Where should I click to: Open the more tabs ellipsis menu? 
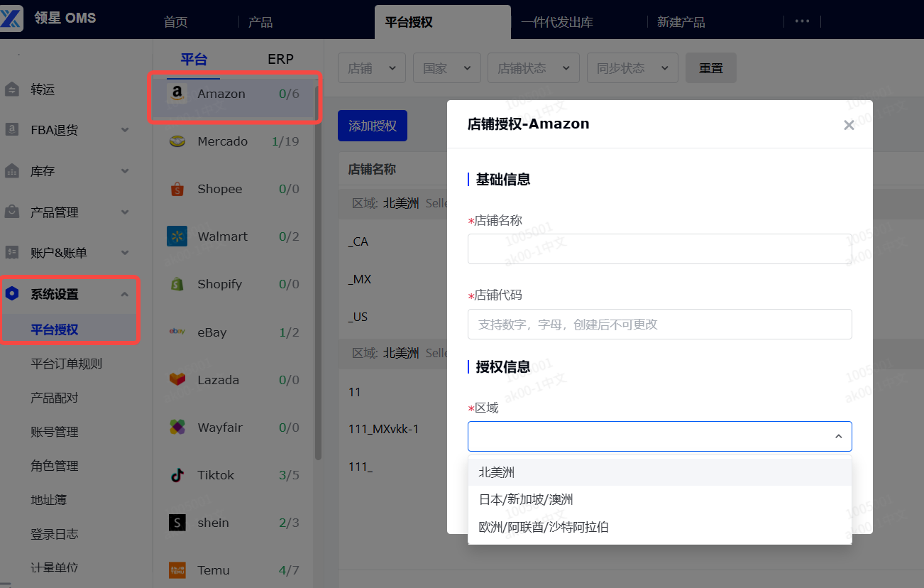[802, 21]
